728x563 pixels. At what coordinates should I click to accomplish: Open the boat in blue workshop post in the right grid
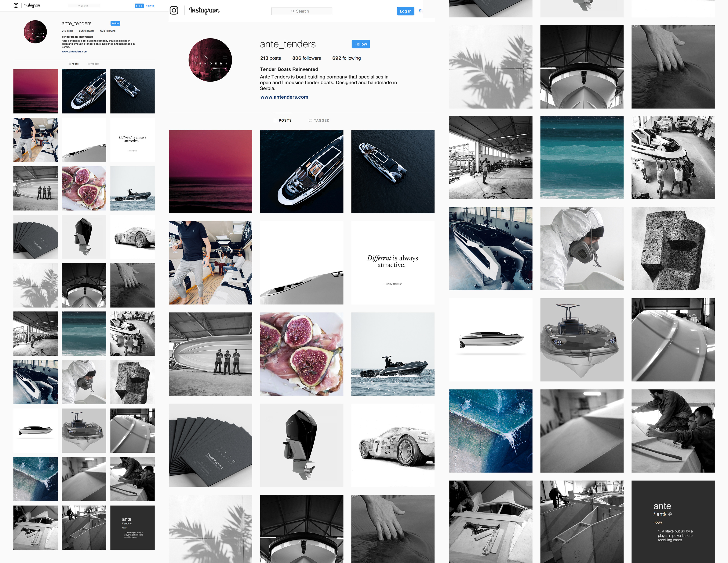click(x=491, y=248)
